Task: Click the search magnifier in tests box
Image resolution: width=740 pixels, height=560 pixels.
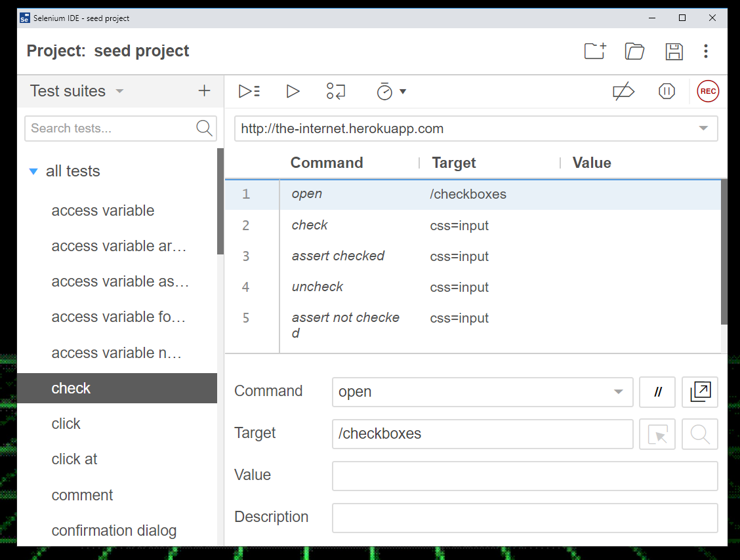Action: click(204, 128)
